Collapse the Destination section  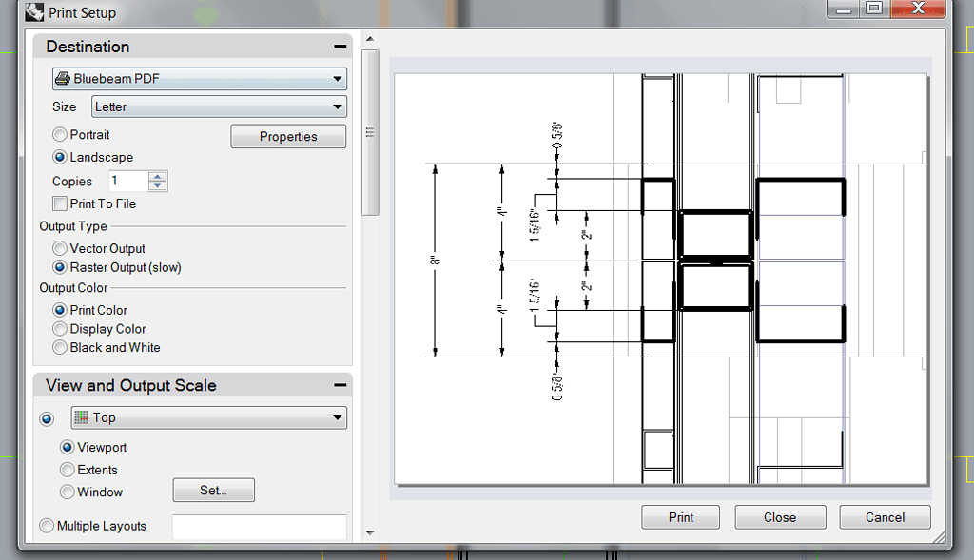coord(338,45)
